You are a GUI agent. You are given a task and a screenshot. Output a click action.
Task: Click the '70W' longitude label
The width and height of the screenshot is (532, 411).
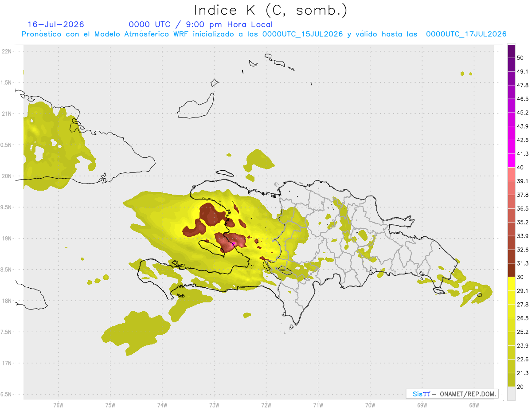(370, 405)
